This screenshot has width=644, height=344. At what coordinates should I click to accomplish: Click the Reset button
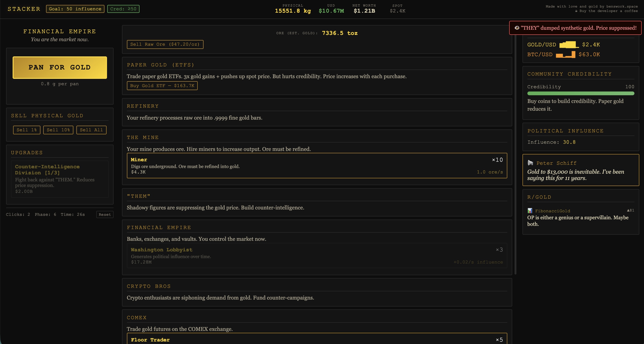point(104,215)
